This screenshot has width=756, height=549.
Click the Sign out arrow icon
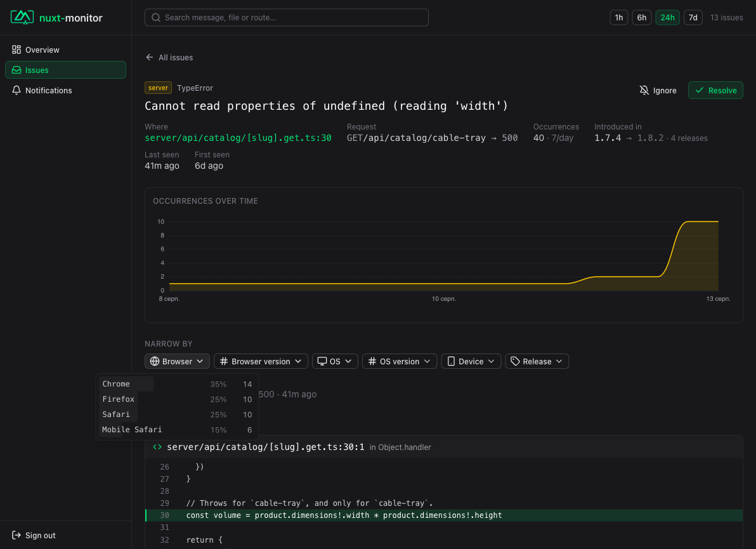[16, 535]
